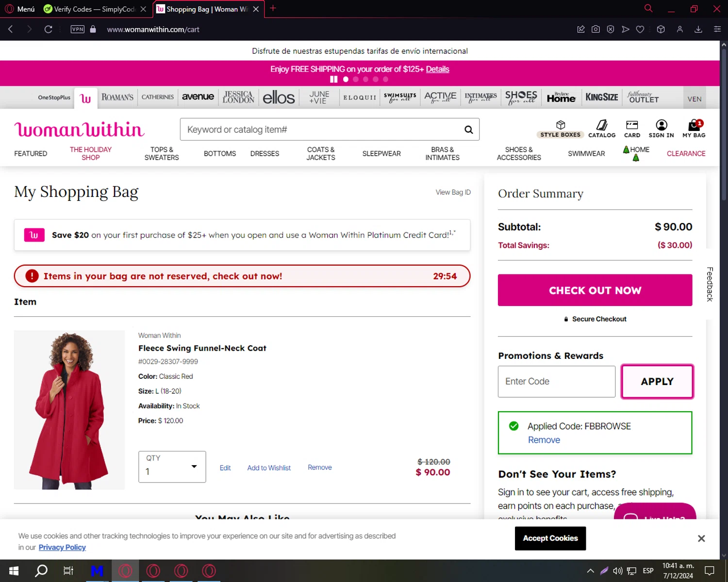Open KingSize brand tab
This screenshot has height=582, width=728.
tap(602, 97)
